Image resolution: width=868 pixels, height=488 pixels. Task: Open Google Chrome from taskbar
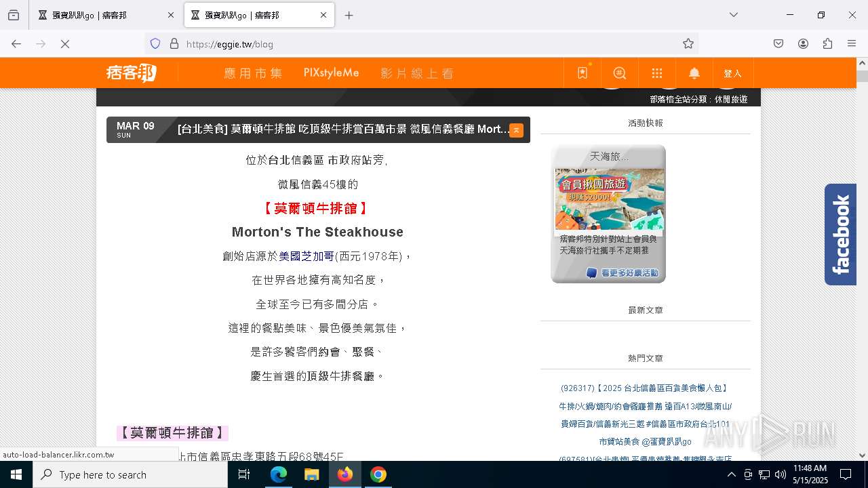[x=378, y=474]
